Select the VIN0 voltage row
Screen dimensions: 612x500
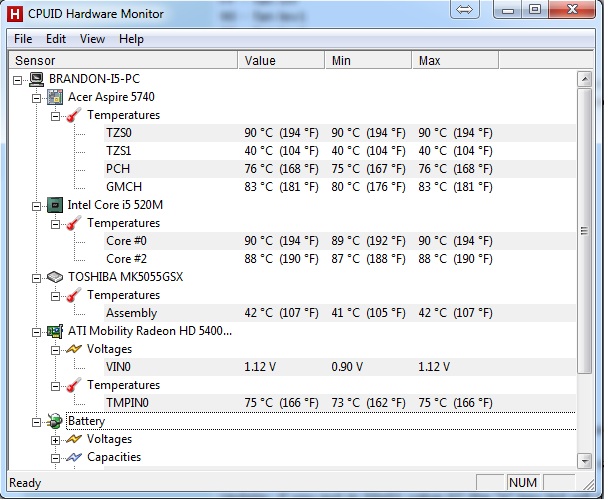(340, 367)
